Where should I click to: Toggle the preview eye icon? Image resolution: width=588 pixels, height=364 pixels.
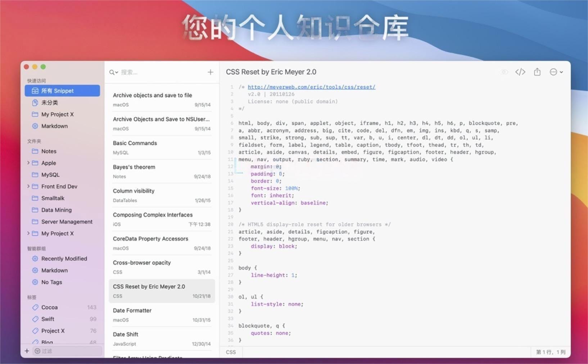(504, 72)
